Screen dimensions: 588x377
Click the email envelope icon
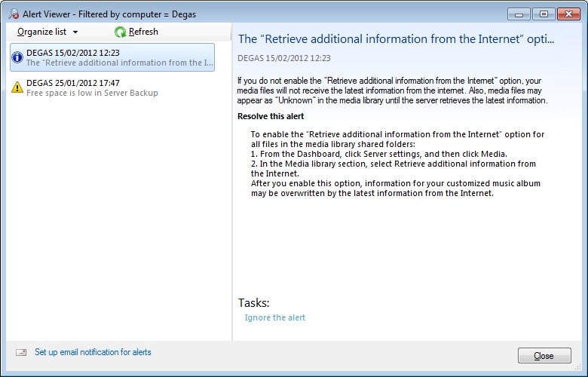pos(21,352)
